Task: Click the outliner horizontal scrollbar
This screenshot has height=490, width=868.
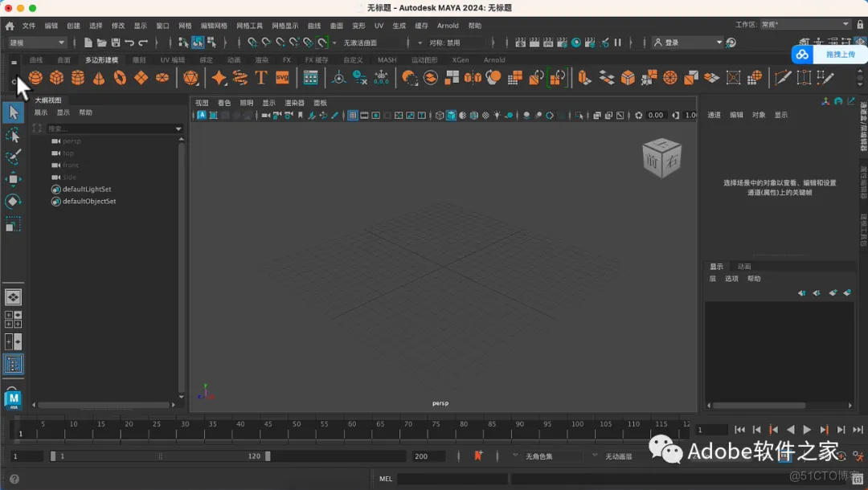Action: pos(103,405)
